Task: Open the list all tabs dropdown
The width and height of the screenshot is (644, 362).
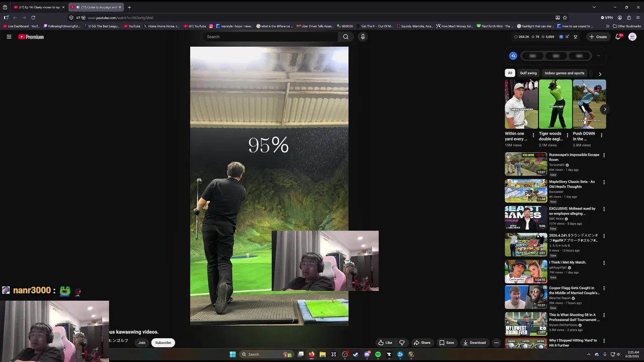Action: click(594, 7)
